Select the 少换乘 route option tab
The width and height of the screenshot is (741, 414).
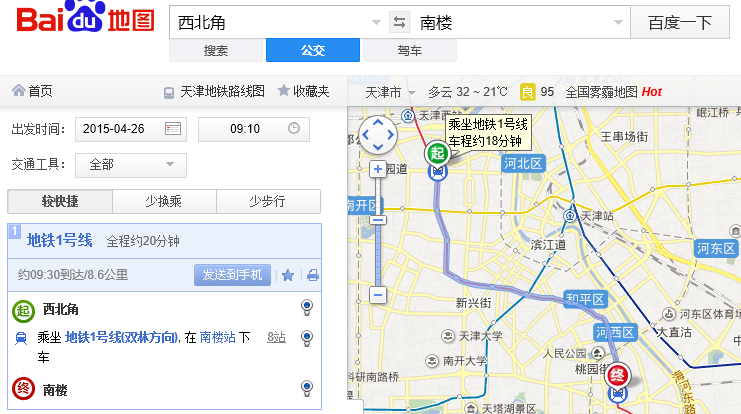point(164,201)
